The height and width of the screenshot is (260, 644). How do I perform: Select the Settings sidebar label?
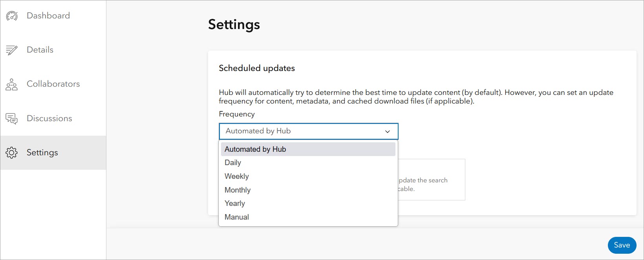point(42,153)
